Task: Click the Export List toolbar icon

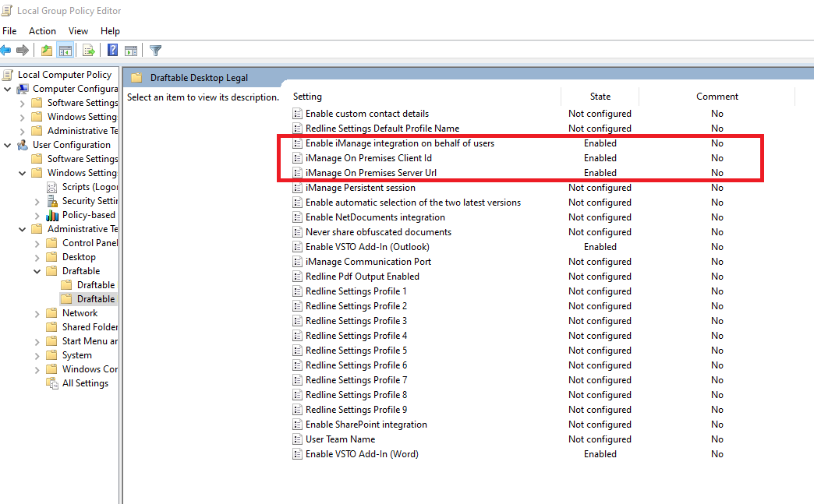Action: point(89,51)
